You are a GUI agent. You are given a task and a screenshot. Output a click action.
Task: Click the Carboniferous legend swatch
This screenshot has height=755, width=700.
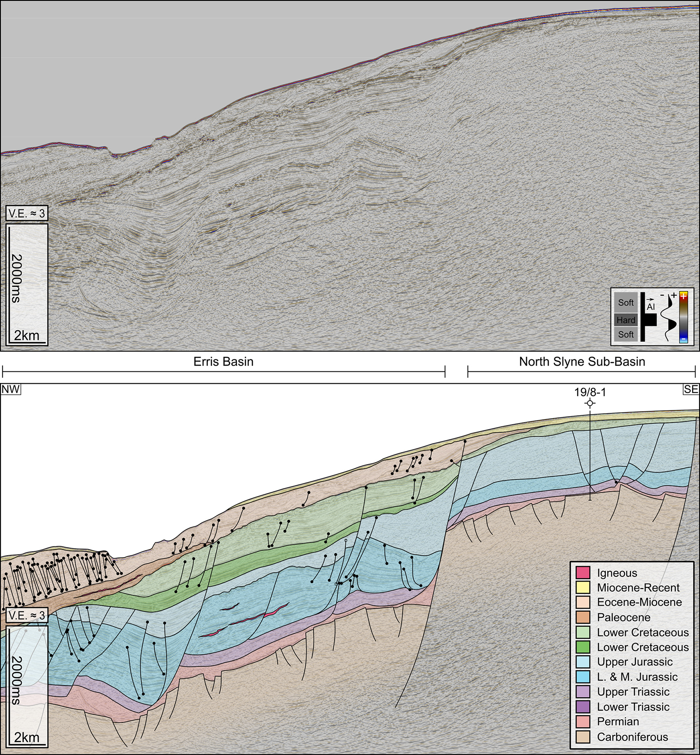click(x=583, y=737)
